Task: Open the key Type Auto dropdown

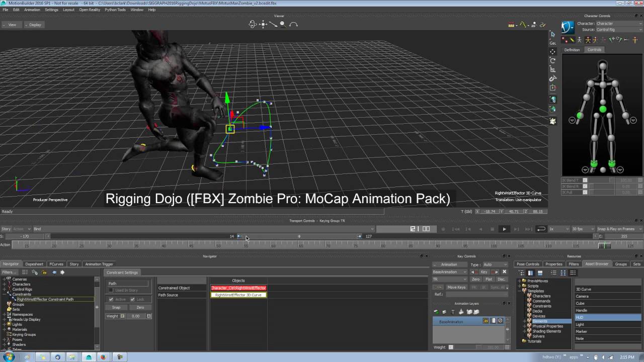Action: click(495, 264)
